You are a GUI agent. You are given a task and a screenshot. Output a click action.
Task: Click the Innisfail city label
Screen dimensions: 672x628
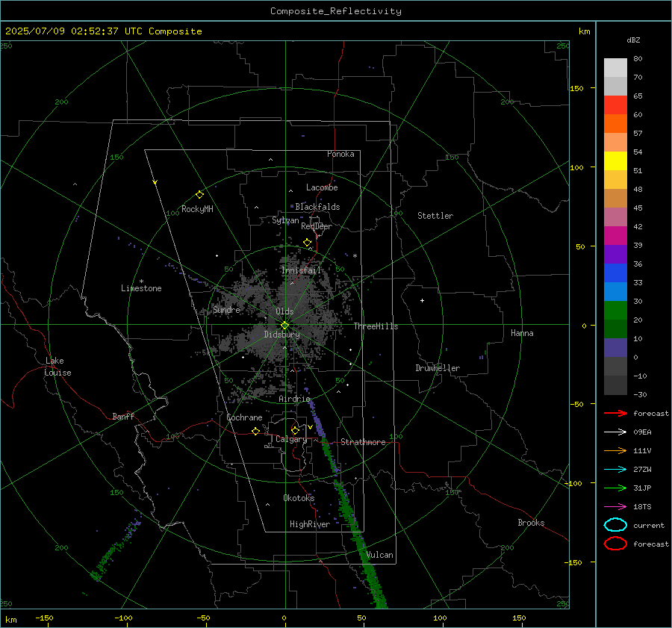click(x=301, y=270)
